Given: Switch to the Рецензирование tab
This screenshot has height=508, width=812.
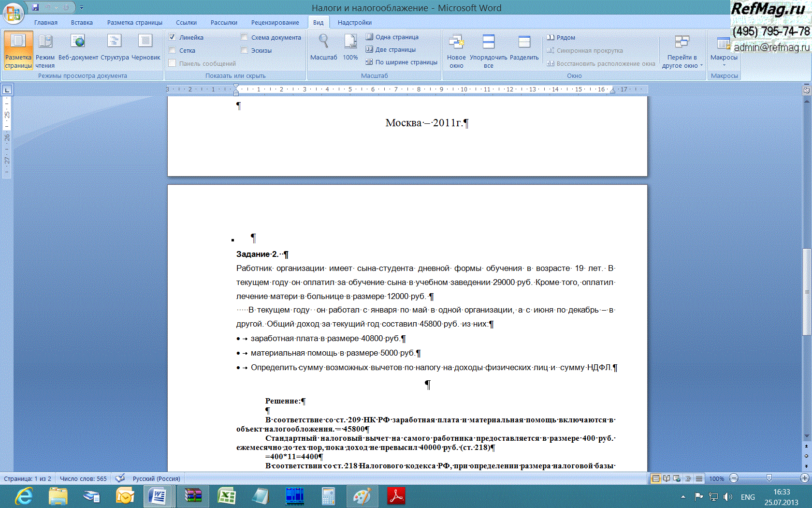Looking at the screenshot, I should [x=275, y=22].
